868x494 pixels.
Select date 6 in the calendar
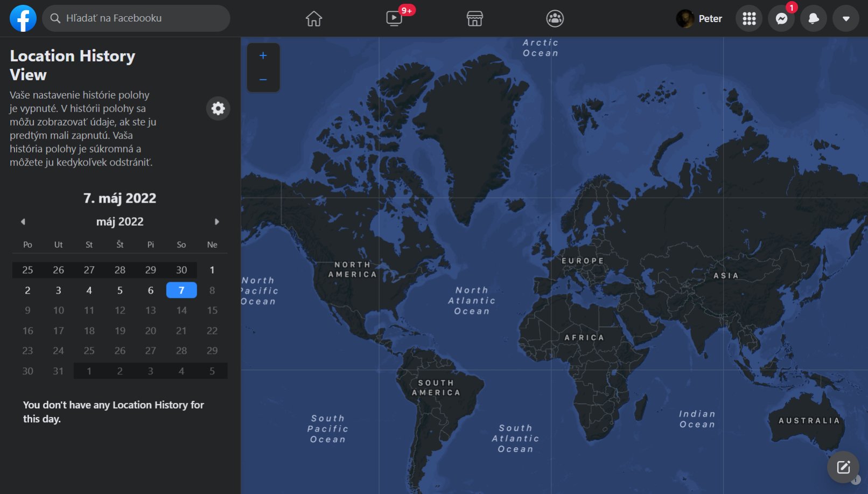tap(151, 290)
